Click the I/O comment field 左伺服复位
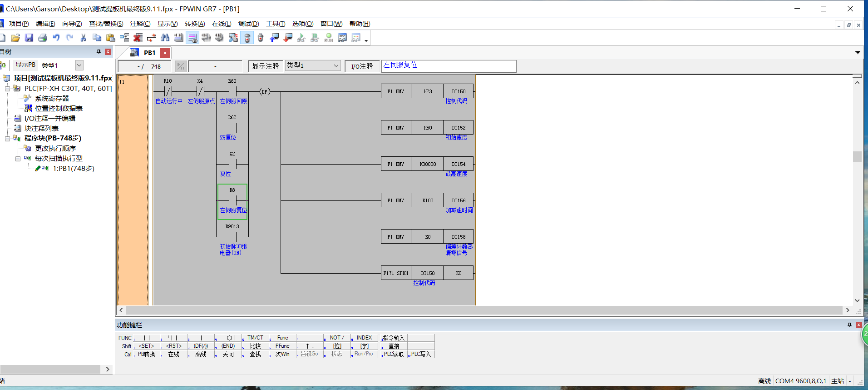The width and height of the screenshot is (868, 390). (x=449, y=66)
